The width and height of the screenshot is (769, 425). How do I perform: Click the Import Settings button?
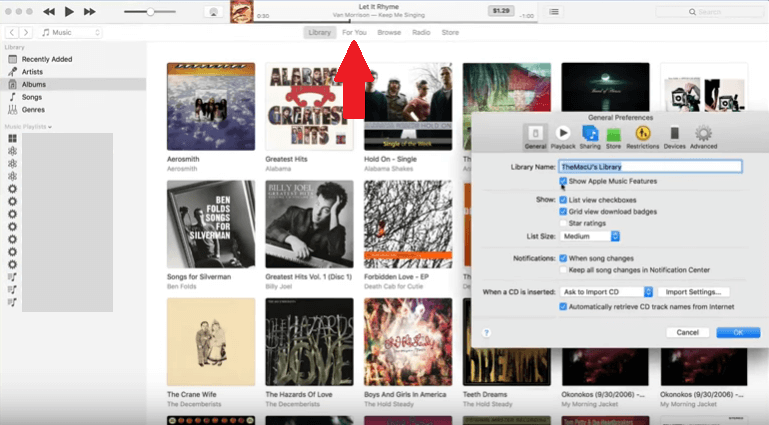693,292
